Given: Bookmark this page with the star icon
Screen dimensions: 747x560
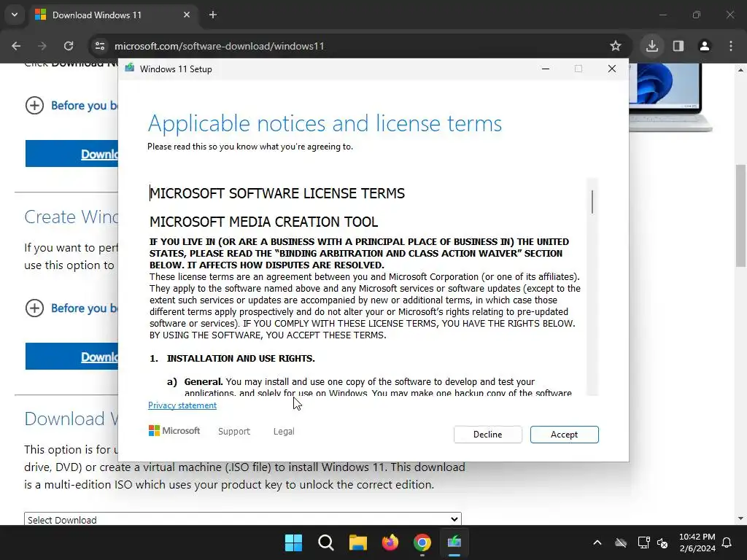Looking at the screenshot, I should [616, 46].
